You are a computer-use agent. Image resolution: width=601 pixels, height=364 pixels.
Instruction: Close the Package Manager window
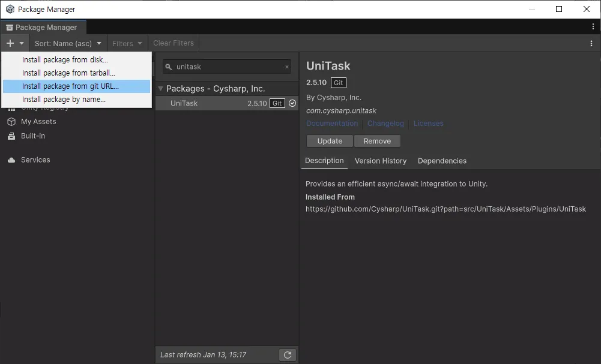587,9
